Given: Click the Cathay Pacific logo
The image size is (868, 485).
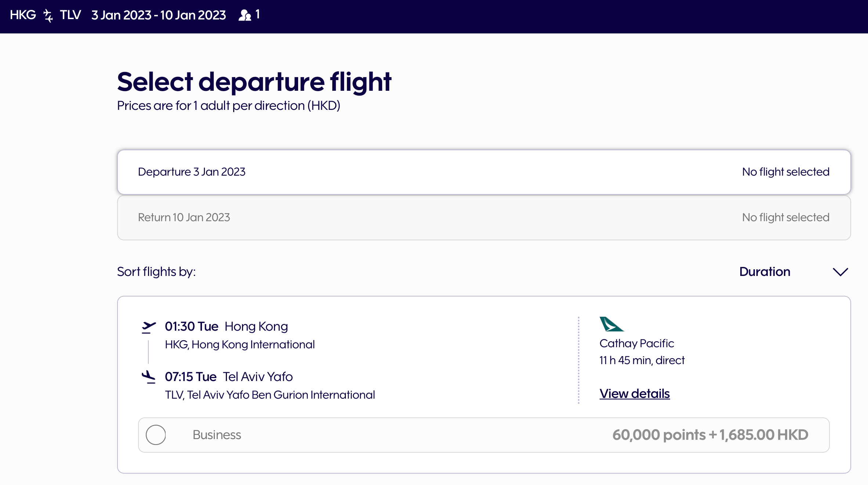Looking at the screenshot, I should [611, 324].
